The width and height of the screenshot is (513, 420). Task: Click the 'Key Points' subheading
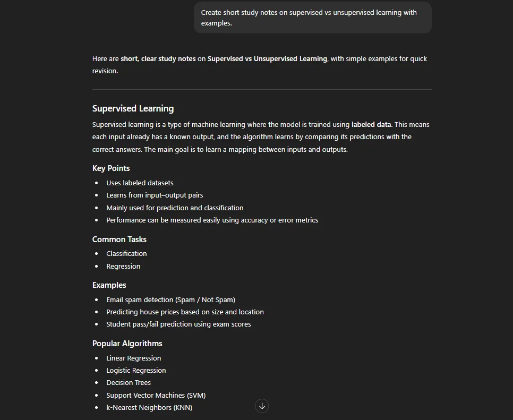111,168
